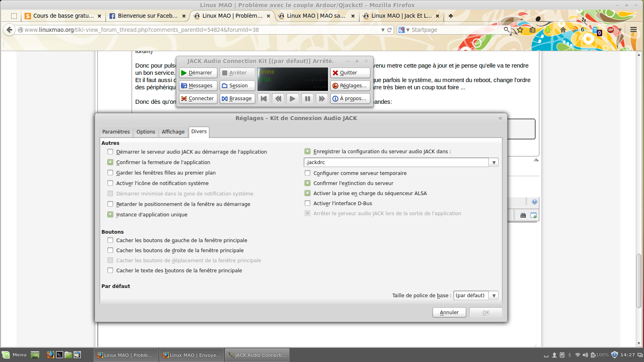Viewport: 644px width, 362px height.
Task: Click the Adblock Plus ABP icon
Action: (611, 30)
